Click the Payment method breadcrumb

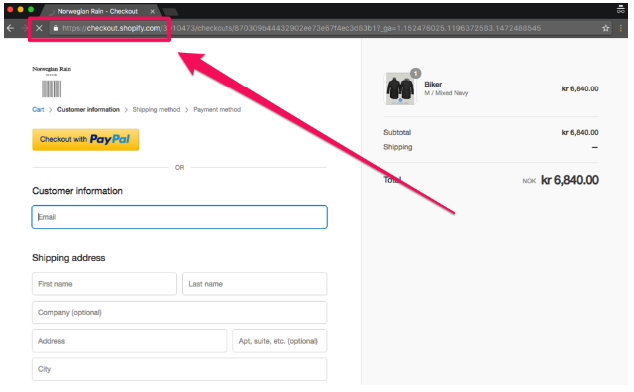(x=217, y=110)
